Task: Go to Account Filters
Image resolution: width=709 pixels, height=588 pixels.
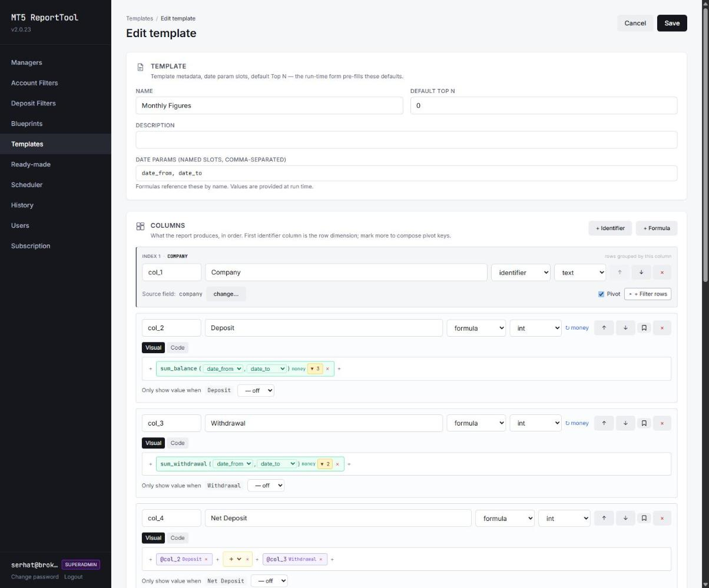Action: coord(34,83)
